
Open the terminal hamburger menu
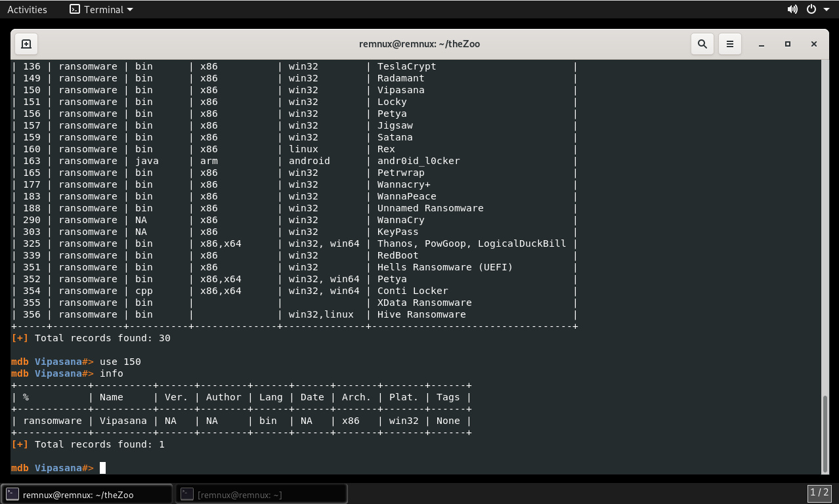point(729,44)
